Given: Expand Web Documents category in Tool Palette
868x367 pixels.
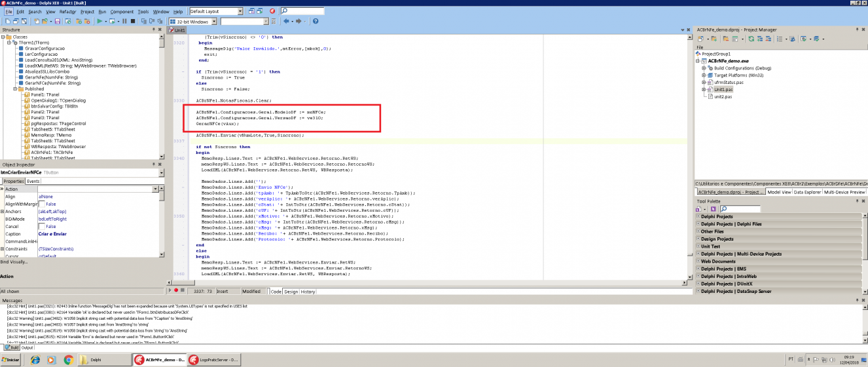Looking at the screenshot, I should (x=698, y=261).
